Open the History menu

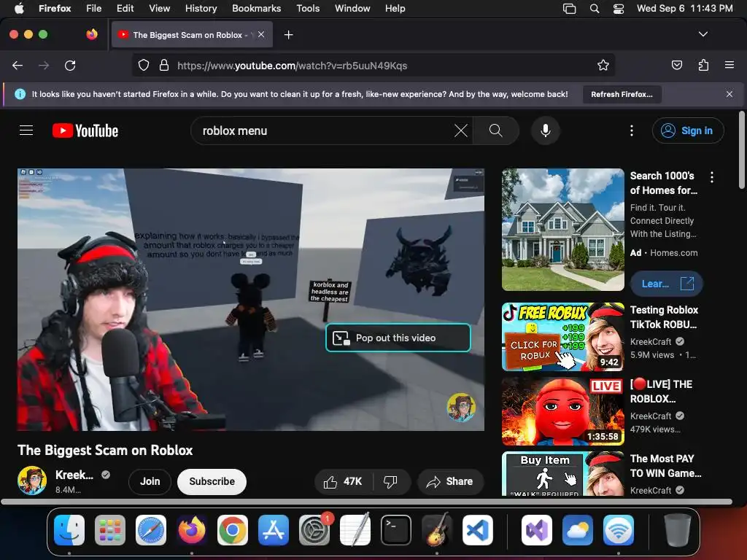tap(201, 8)
